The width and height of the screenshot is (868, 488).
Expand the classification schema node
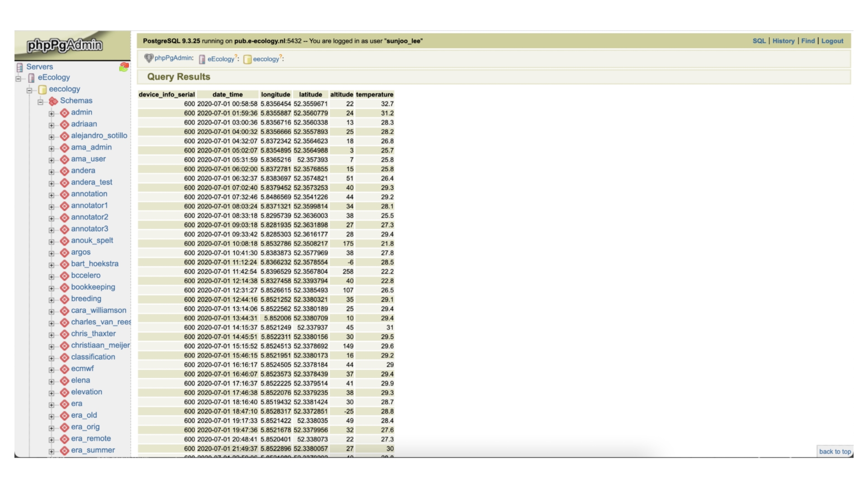click(x=52, y=358)
